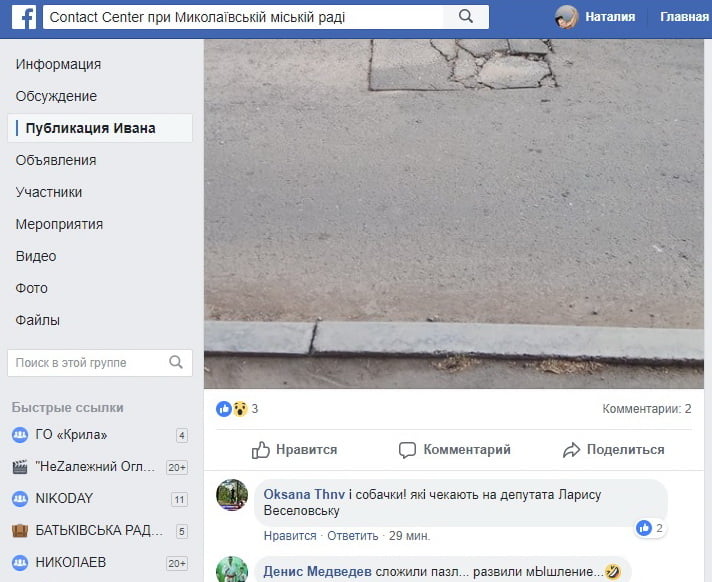Select Мероприятия in the left sidebar
The height and width of the screenshot is (582, 712).
pyautogui.click(x=59, y=224)
